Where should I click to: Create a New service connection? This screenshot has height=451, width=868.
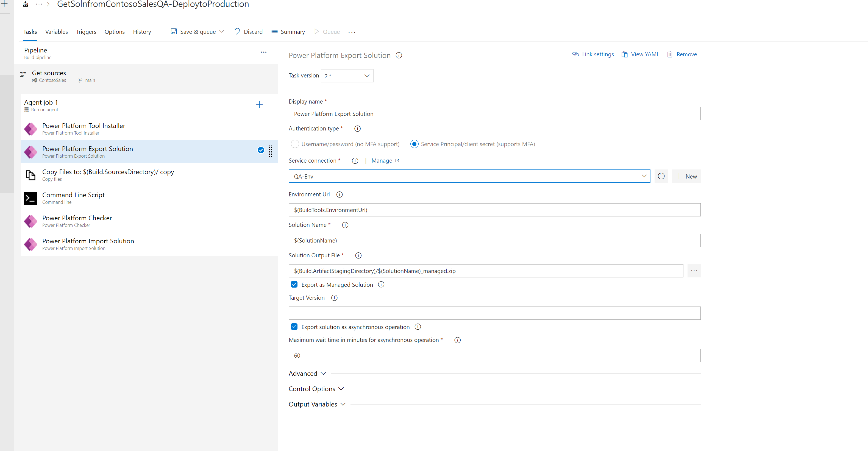pyautogui.click(x=686, y=176)
